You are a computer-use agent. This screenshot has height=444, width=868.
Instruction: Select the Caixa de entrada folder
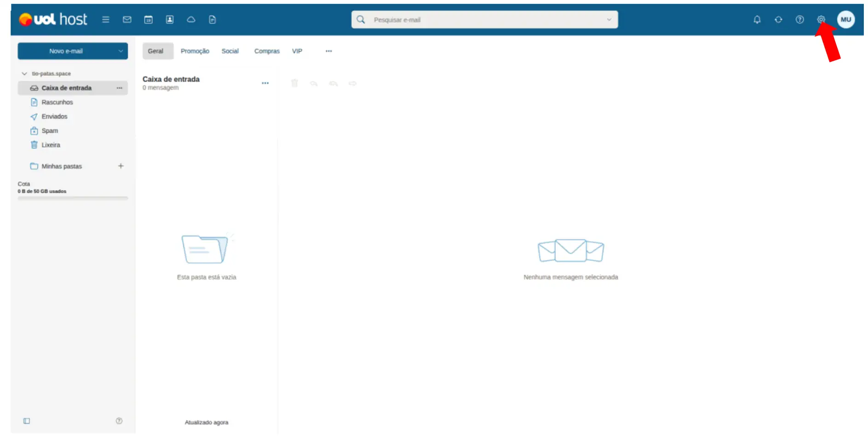coord(73,88)
